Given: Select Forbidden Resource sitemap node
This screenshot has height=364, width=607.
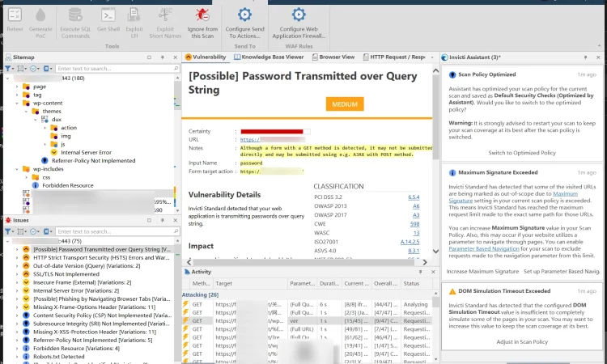Looking at the screenshot, I should (68, 186).
